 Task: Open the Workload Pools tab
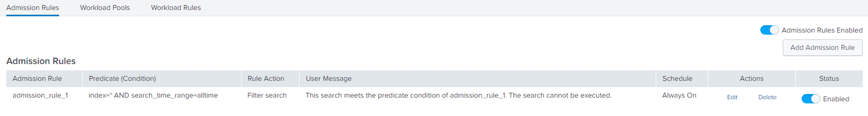[105, 8]
